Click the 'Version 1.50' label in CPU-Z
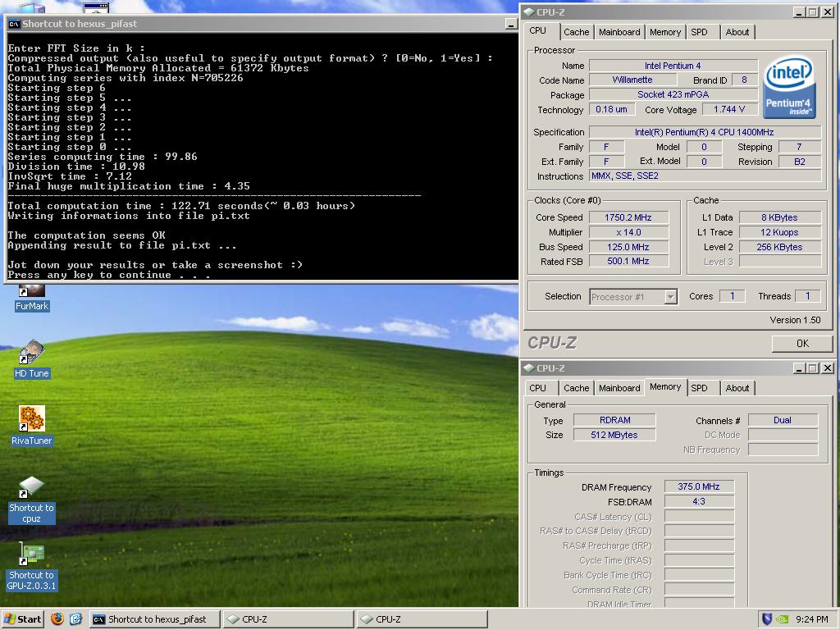 pyautogui.click(x=795, y=320)
